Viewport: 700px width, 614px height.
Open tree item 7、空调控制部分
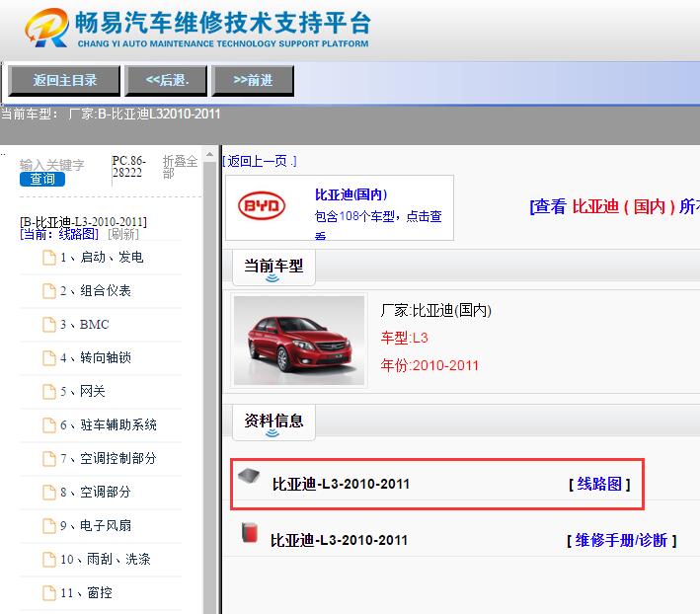point(109,459)
